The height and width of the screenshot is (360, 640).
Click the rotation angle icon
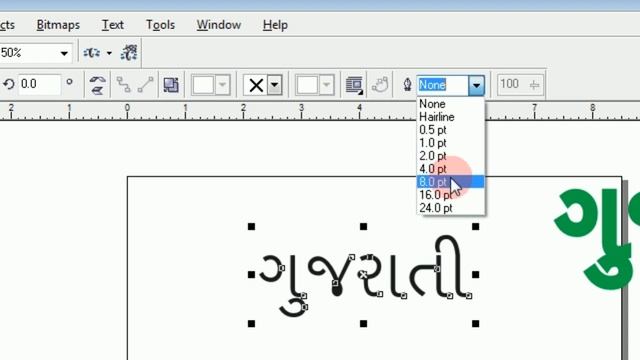pos(9,84)
